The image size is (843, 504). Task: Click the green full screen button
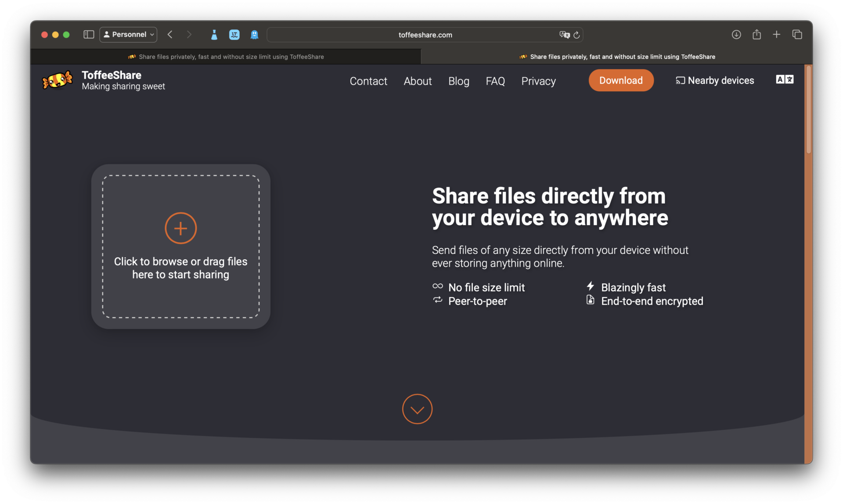[66, 35]
